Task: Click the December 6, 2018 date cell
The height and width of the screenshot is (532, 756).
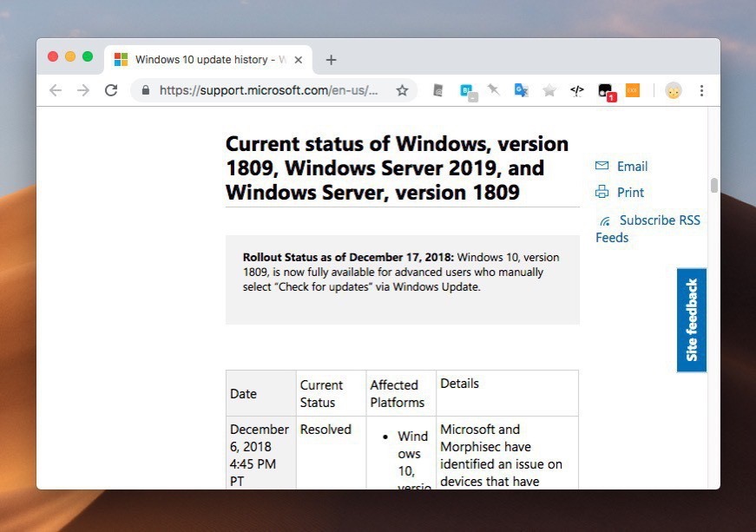Action: click(x=260, y=455)
